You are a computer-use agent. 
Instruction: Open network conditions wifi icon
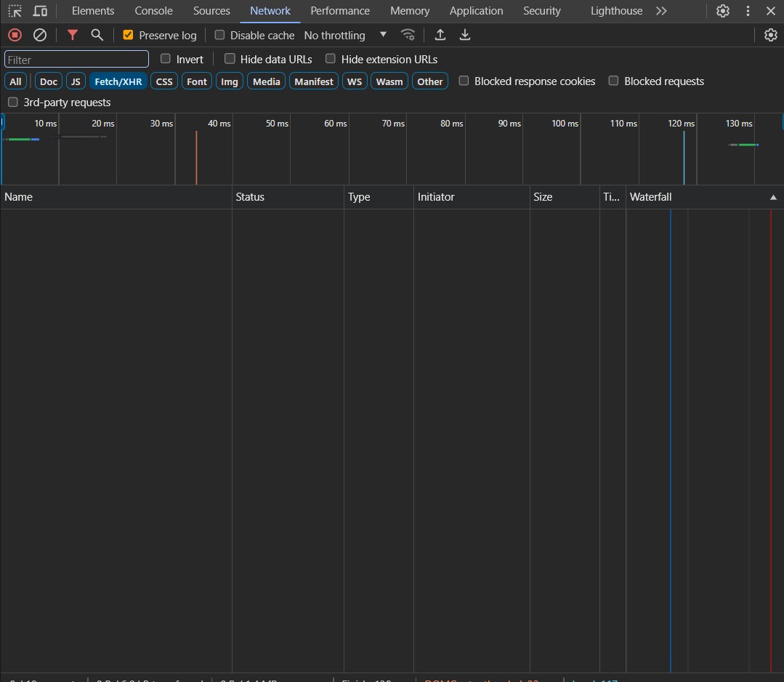point(408,35)
